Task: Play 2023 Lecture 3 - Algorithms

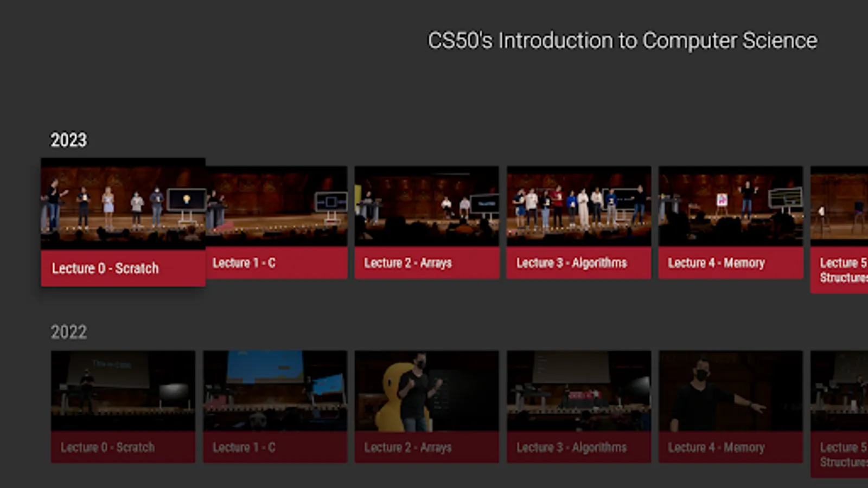Action: [x=579, y=222]
